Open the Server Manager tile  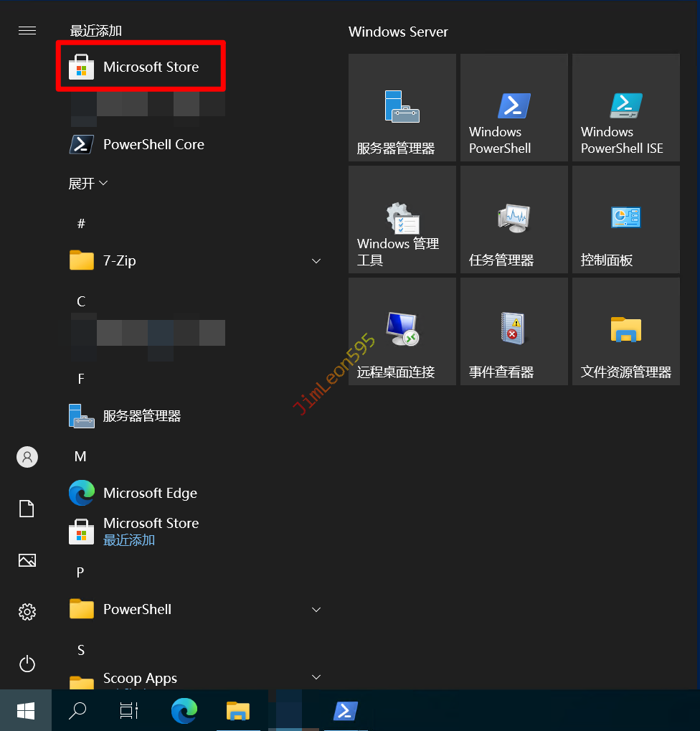point(402,108)
